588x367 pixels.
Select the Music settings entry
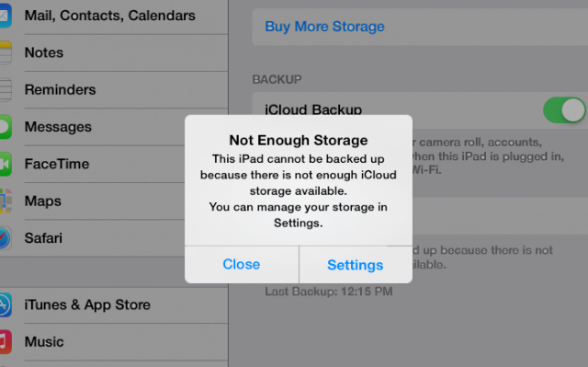(114, 342)
